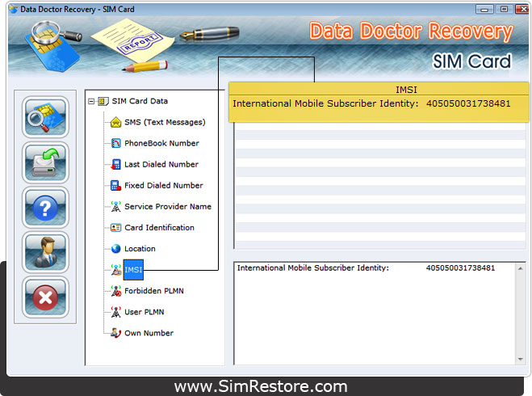Select the highlighted IMSI tree item

[x=133, y=270]
